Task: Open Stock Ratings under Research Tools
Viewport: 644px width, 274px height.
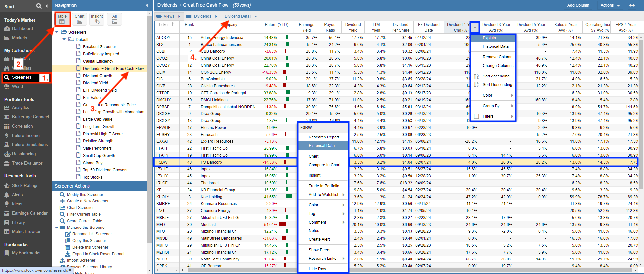Action: (x=25, y=185)
